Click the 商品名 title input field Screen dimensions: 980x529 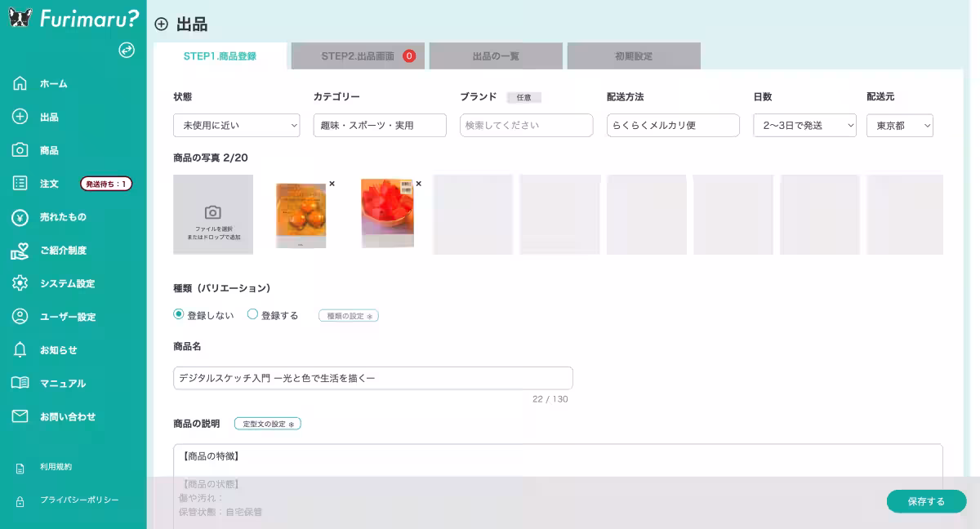click(x=372, y=377)
